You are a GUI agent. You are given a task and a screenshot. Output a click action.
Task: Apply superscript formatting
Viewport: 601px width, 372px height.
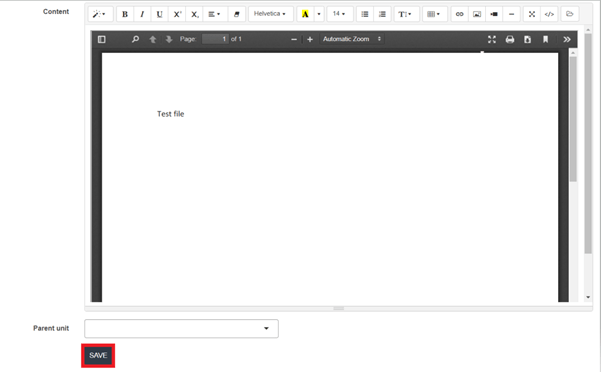177,14
